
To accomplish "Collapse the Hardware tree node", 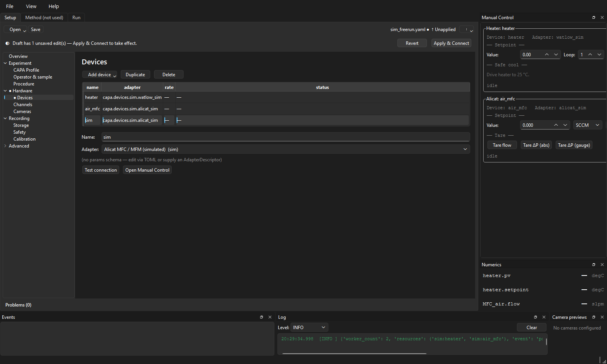I will coord(5,91).
